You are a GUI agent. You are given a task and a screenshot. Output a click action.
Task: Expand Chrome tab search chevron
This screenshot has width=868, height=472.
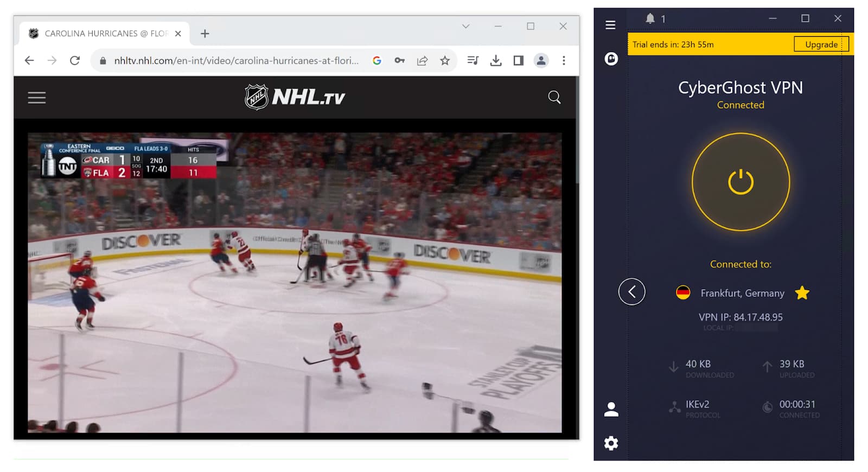tap(465, 26)
